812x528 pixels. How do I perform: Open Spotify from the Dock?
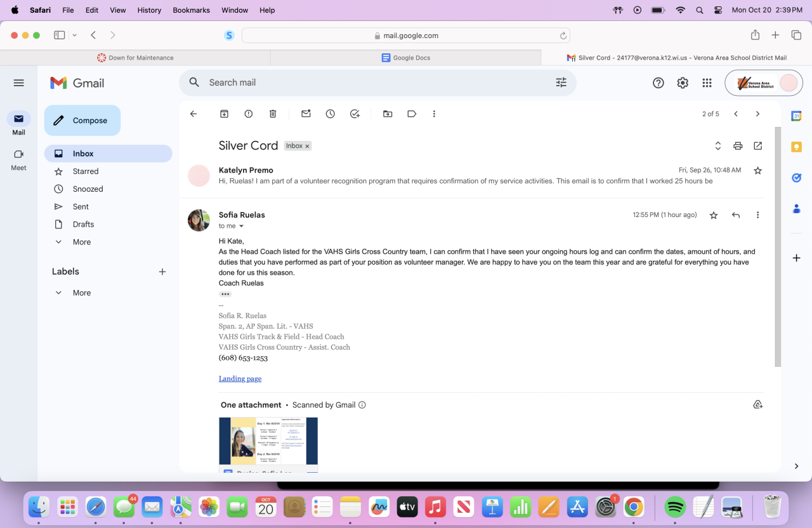pos(675,507)
